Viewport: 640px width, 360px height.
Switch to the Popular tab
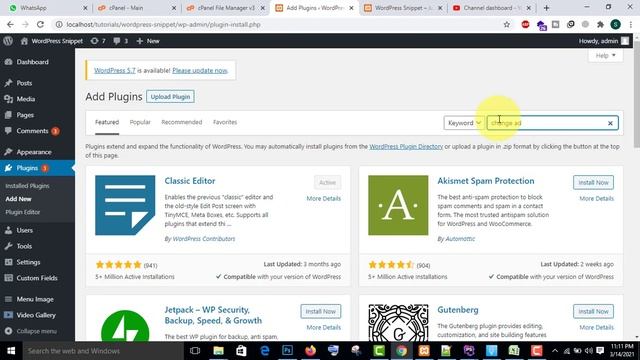[140, 122]
